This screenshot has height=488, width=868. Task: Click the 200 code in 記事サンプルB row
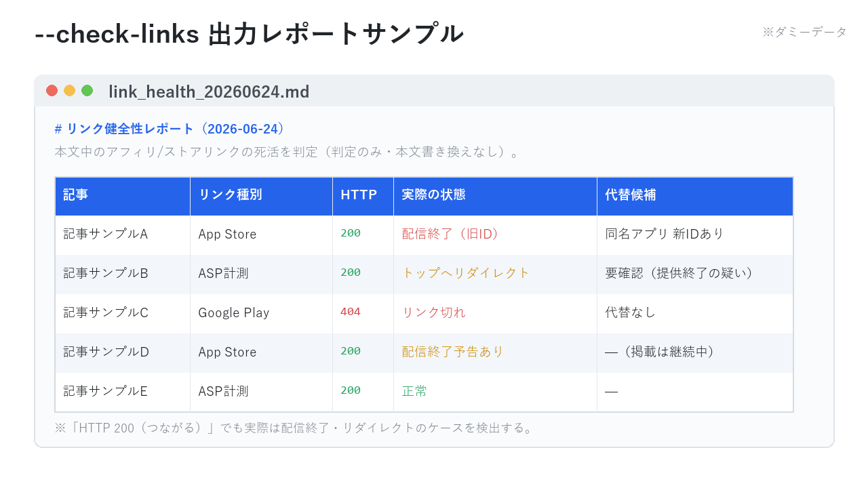point(351,272)
